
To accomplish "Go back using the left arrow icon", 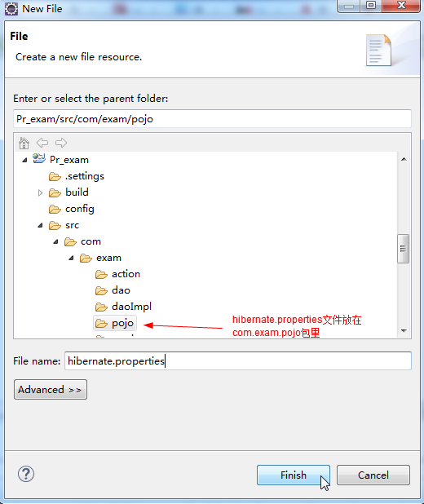I will click(42, 143).
